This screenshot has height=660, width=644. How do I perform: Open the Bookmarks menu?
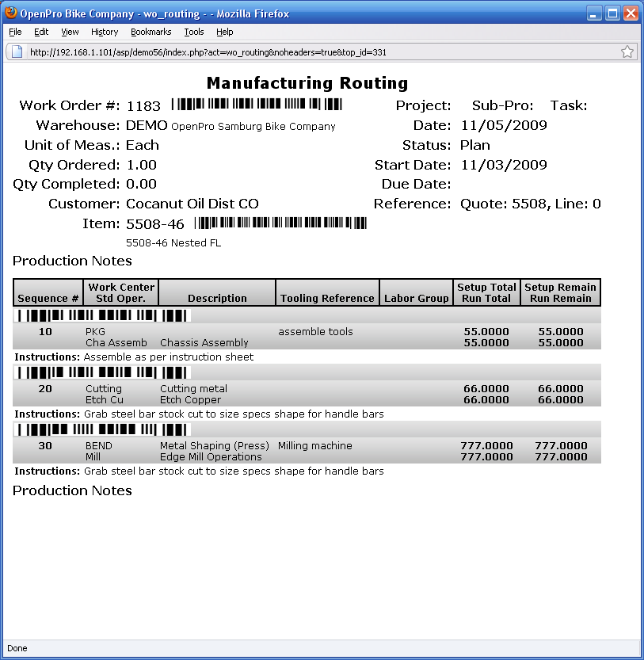(x=151, y=32)
